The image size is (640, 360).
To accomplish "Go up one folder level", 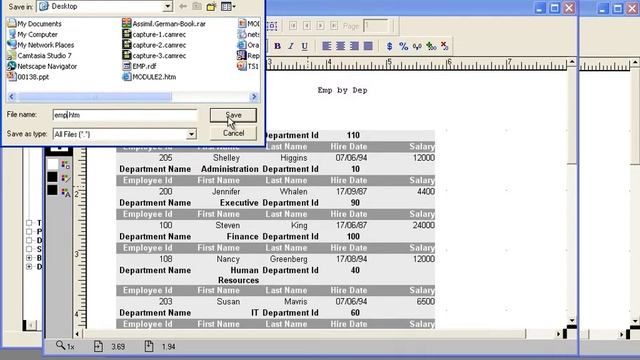I will click(x=197, y=6).
